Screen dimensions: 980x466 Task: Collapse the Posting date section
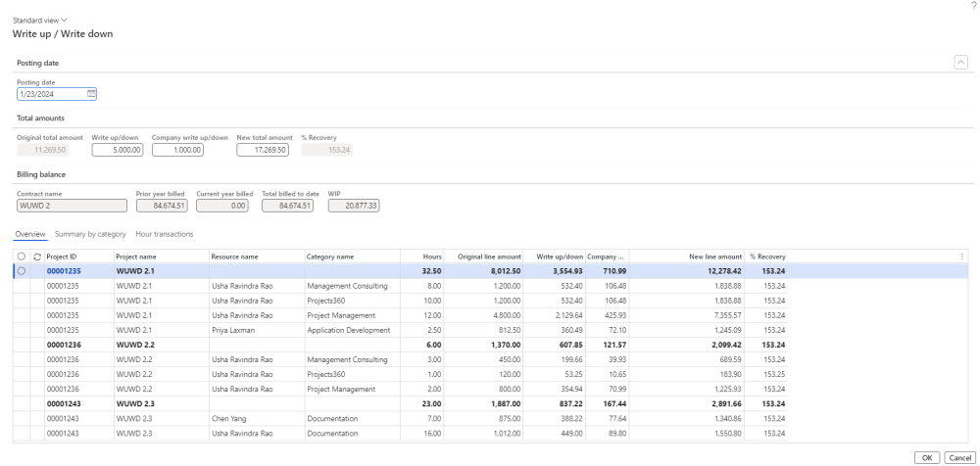(961, 62)
